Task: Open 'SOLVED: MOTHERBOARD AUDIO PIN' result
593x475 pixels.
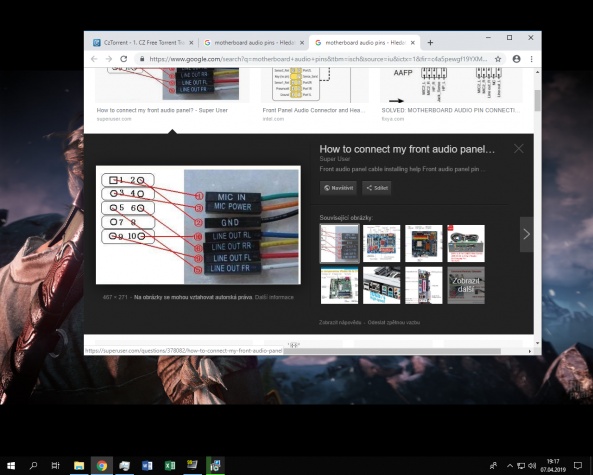Action: 450,110
